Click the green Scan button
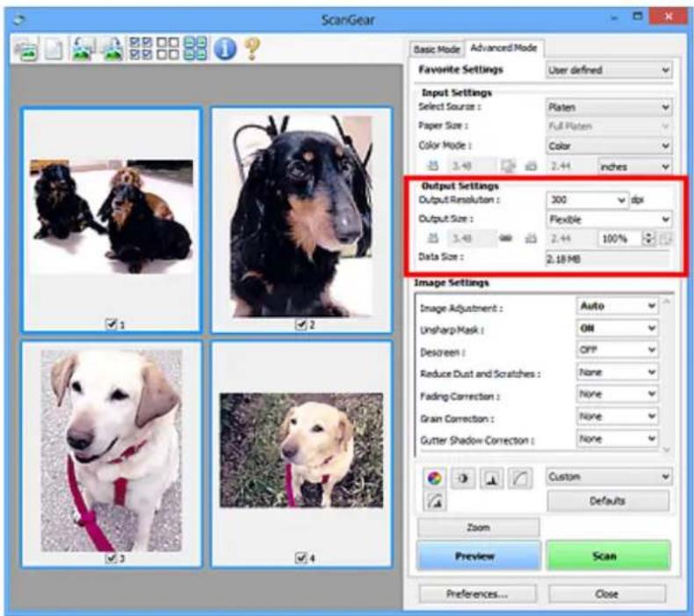Viewport: 694px width, 616px height. pyautogui.click(x=609, y=555)
